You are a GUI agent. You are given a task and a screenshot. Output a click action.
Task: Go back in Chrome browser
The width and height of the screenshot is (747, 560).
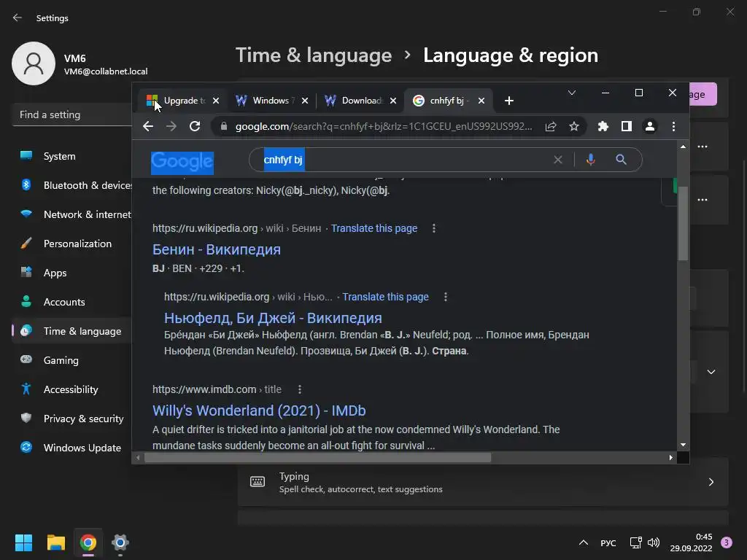tap(148, 126)
